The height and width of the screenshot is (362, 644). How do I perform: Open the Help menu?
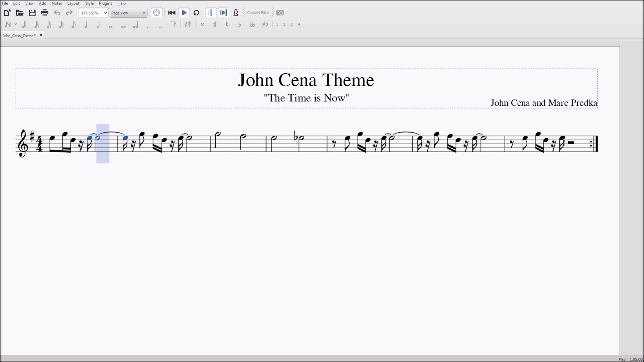122,3
